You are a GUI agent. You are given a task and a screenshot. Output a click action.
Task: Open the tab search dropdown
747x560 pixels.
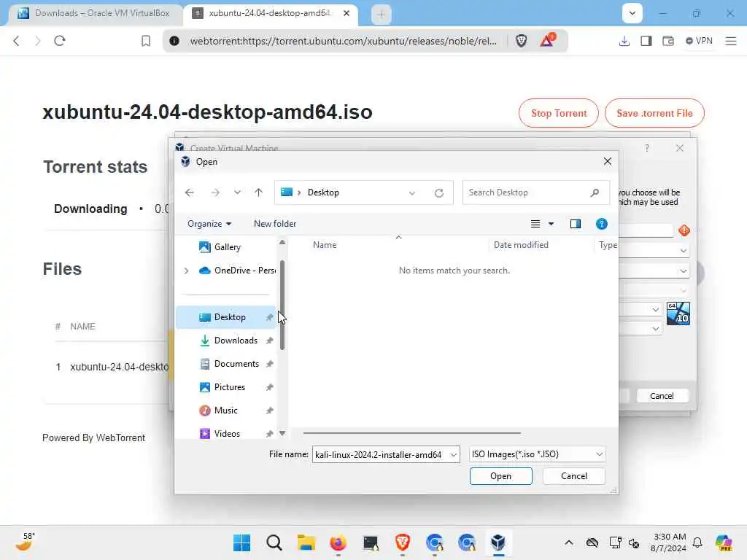pos(632,13)
